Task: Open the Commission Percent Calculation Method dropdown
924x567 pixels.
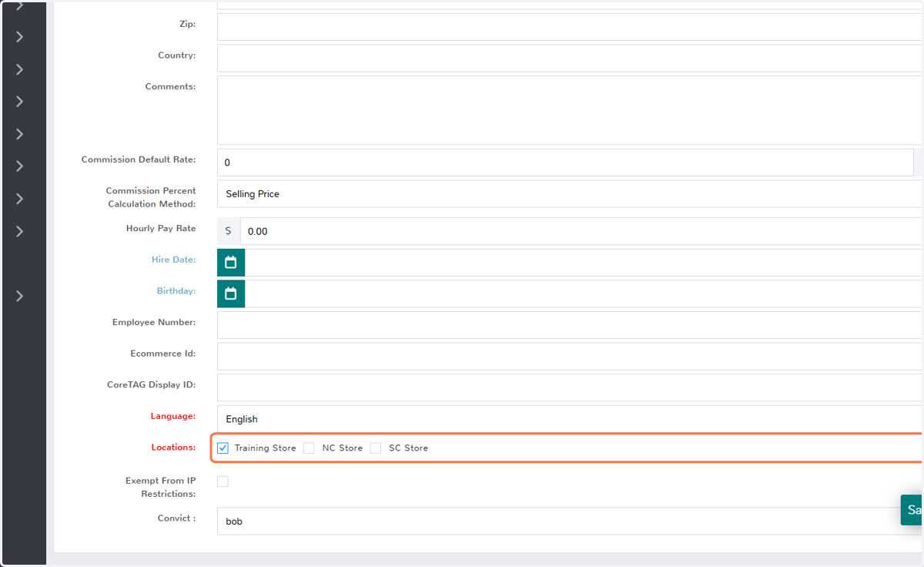Action: pos(569,194)
